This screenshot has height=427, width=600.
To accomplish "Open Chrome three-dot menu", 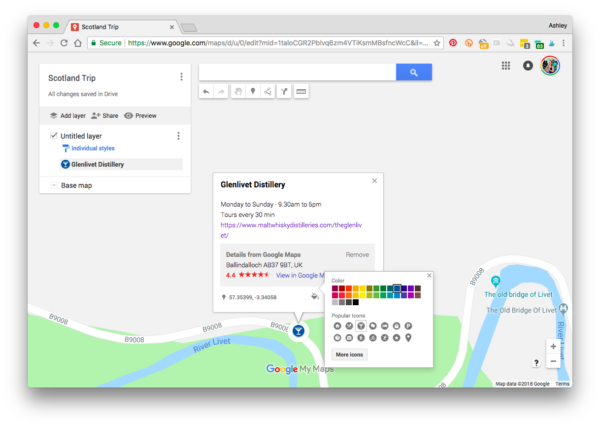I will pos(563,43).
